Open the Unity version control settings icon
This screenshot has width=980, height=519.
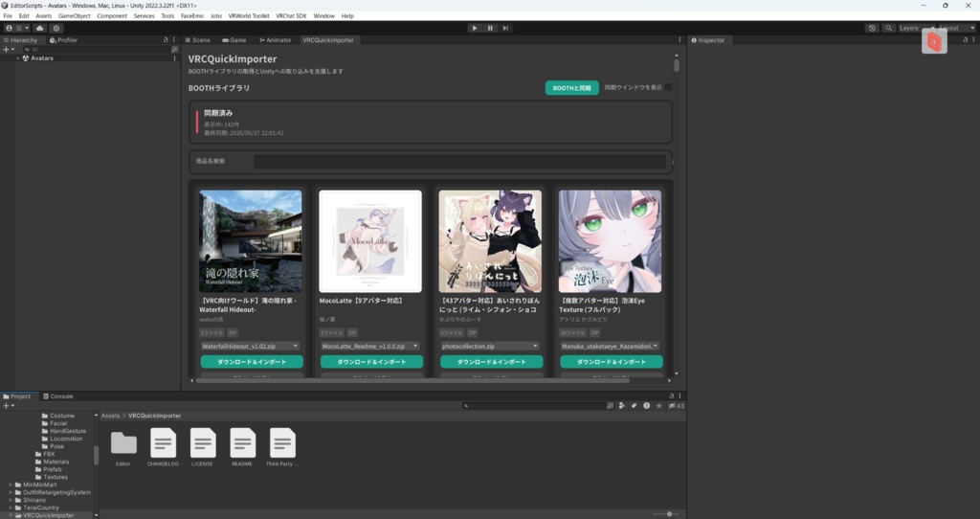(56, 28)
